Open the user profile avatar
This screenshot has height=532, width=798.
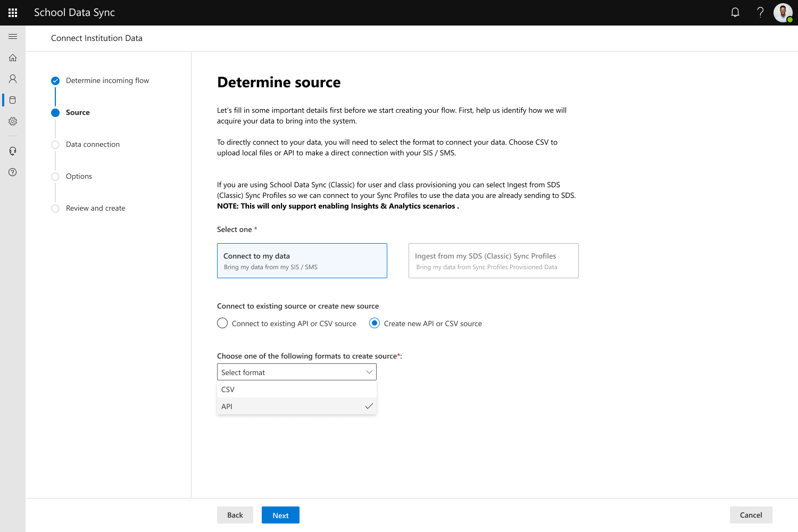[783, 13]
